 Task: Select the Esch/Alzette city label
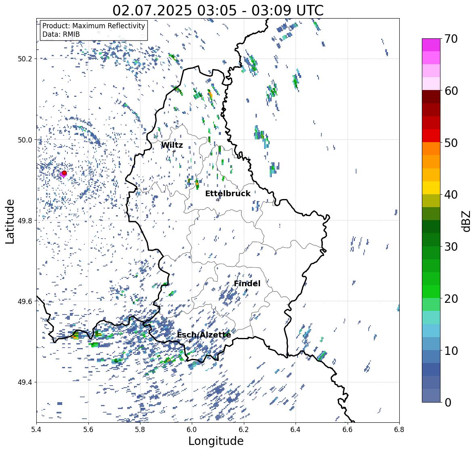204,335
